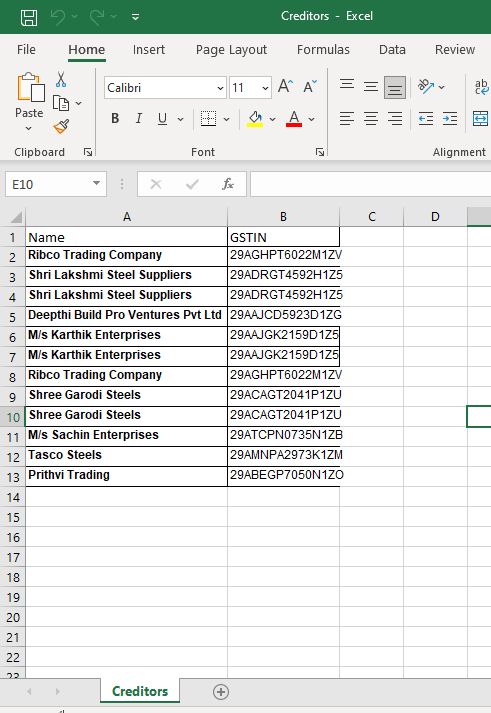Open Font Color palette arrow
This screenshot has height=713, width=491.
point(311,119)
